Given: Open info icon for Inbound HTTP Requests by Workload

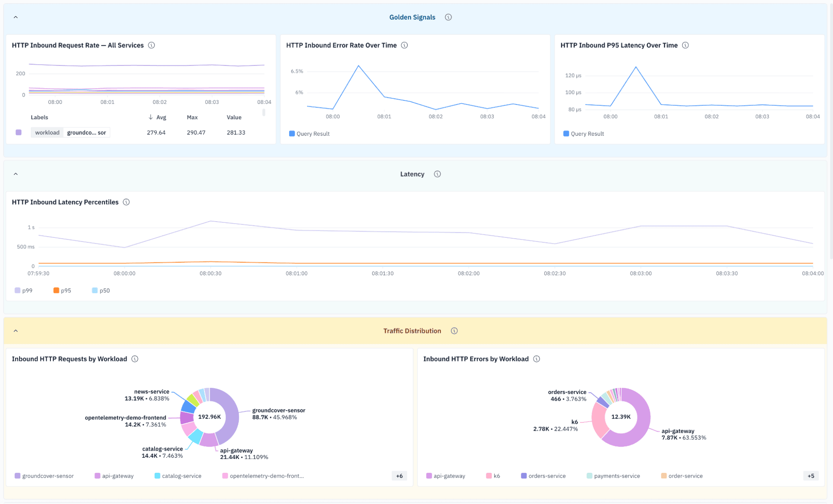Looking at the screenshot, I should [135, 359].
